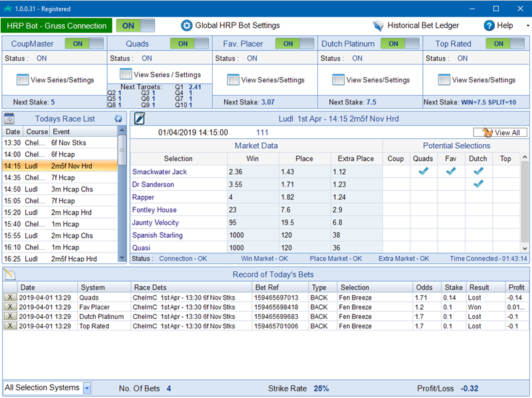Click market data scrollbar up arrow
This screenshot has width=532, height=398.
coord(525,157)
